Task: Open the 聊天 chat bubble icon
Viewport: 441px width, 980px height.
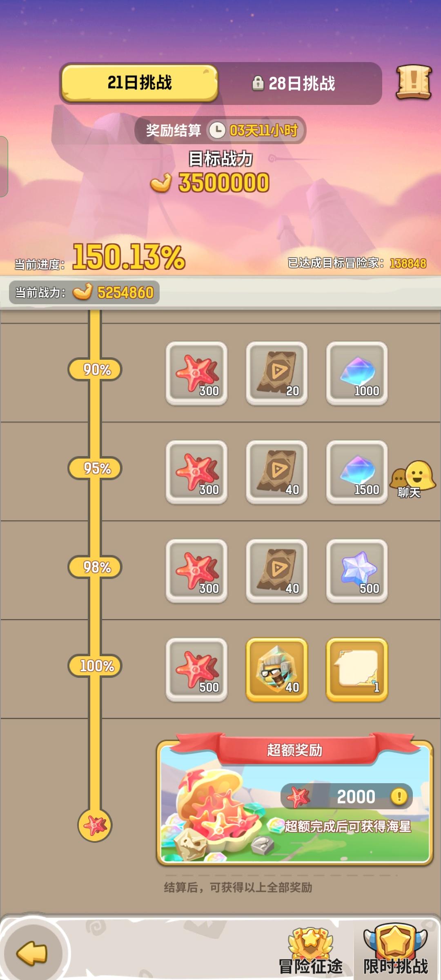Action: 412,480
